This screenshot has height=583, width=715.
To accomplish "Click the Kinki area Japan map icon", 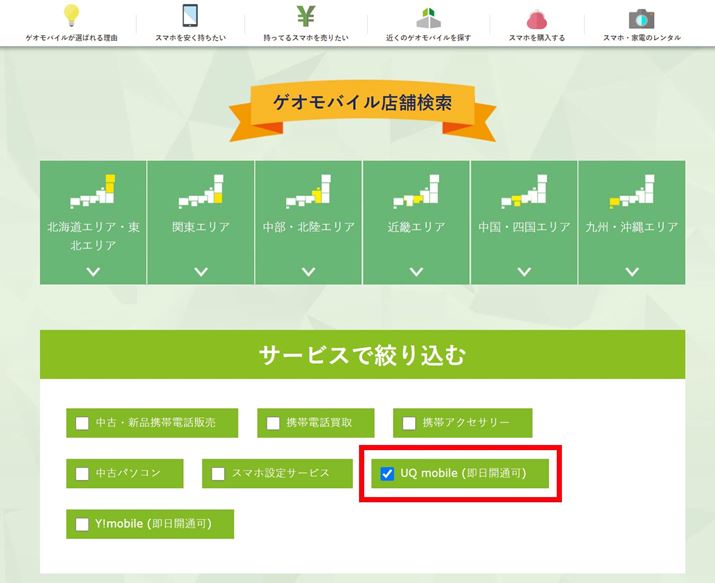I will [416, 191].
